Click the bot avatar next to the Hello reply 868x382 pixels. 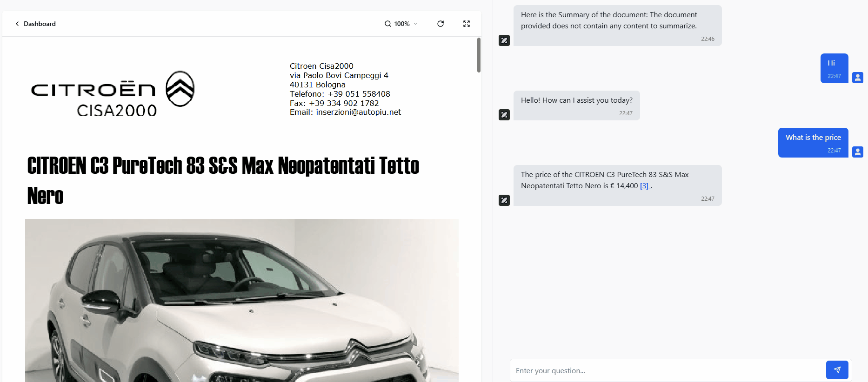[x=504, y=115]
